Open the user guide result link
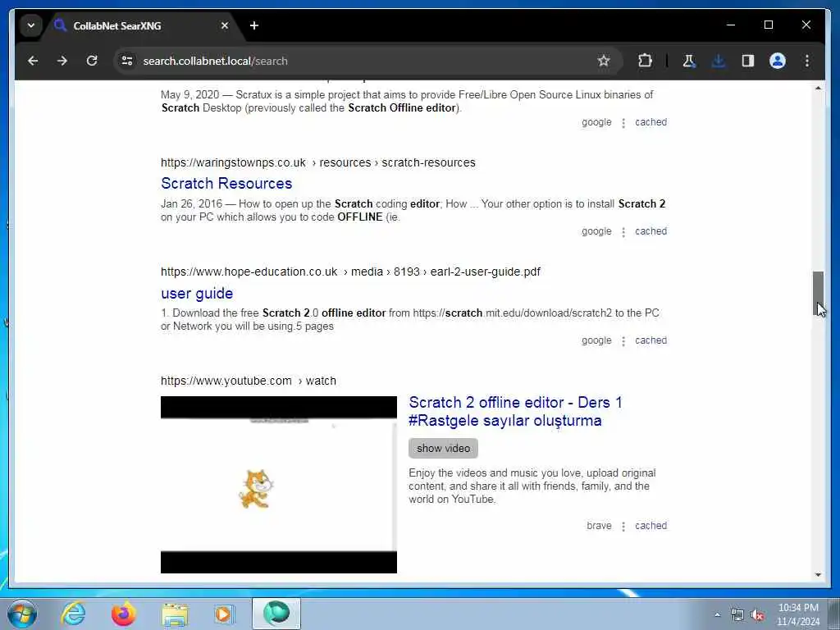Viewport: 840px width, 630px height. tap(197, 293)
